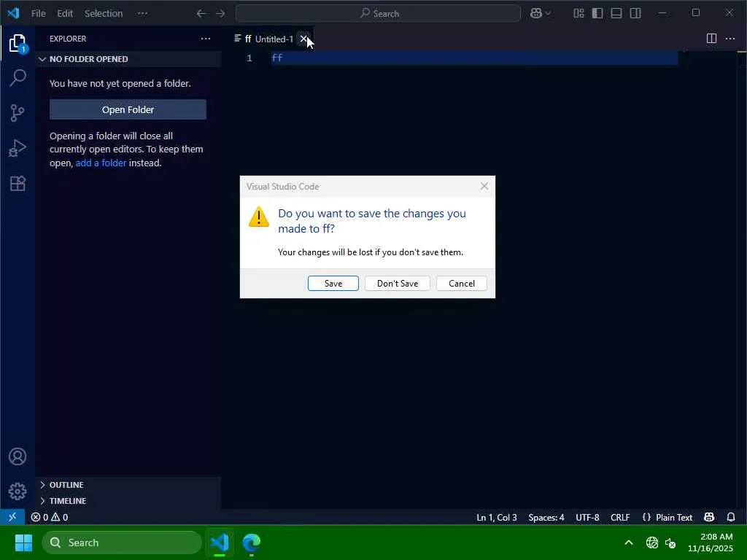Close the Visual Studio Code dialog
Viewport: 747px width, 560px height.
[x=484, y=186]
